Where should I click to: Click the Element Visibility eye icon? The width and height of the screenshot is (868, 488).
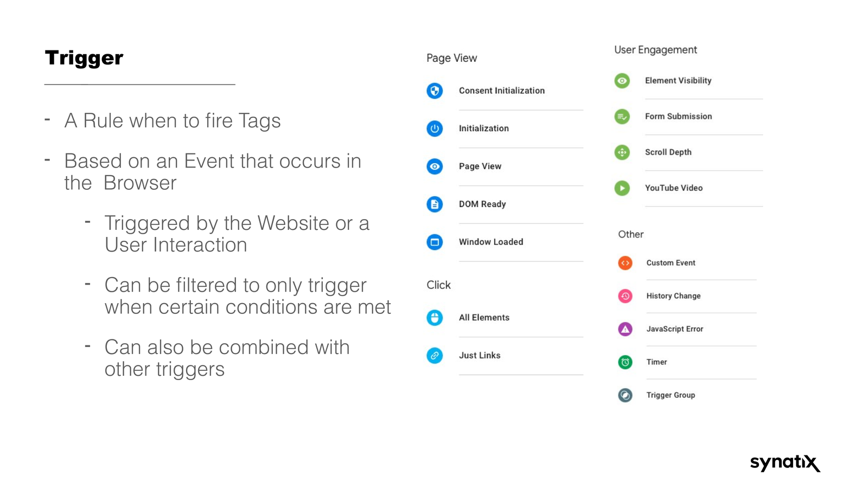(x=622, y=81)
